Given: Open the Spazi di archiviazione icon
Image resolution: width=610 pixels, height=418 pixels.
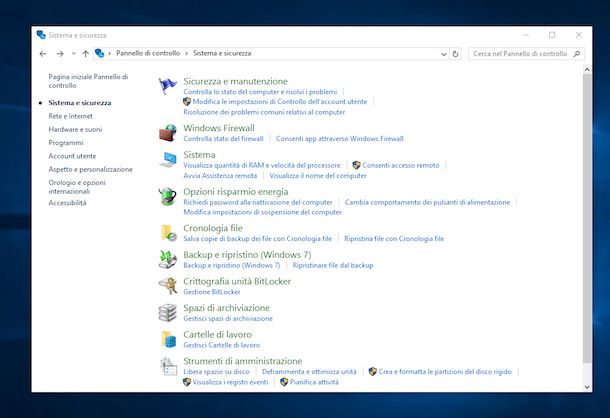Looking at the screenshot, I should [x=167, y=312].
